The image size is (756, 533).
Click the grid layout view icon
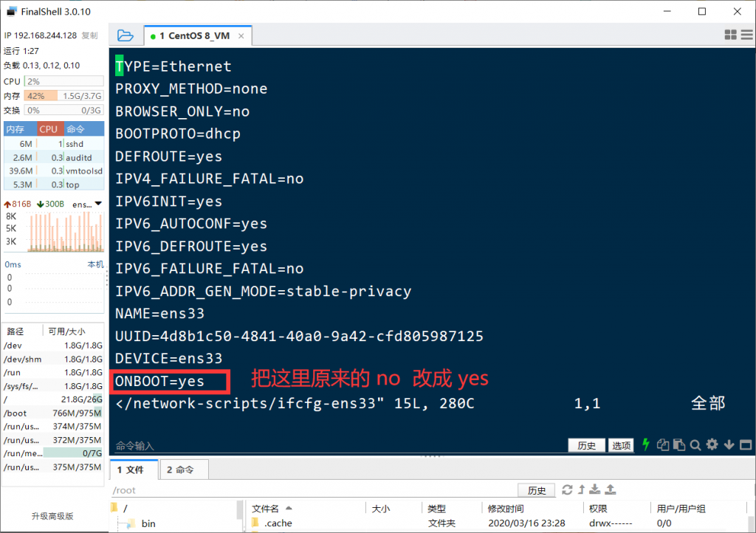pyautogui.click(x=730, y=35)
